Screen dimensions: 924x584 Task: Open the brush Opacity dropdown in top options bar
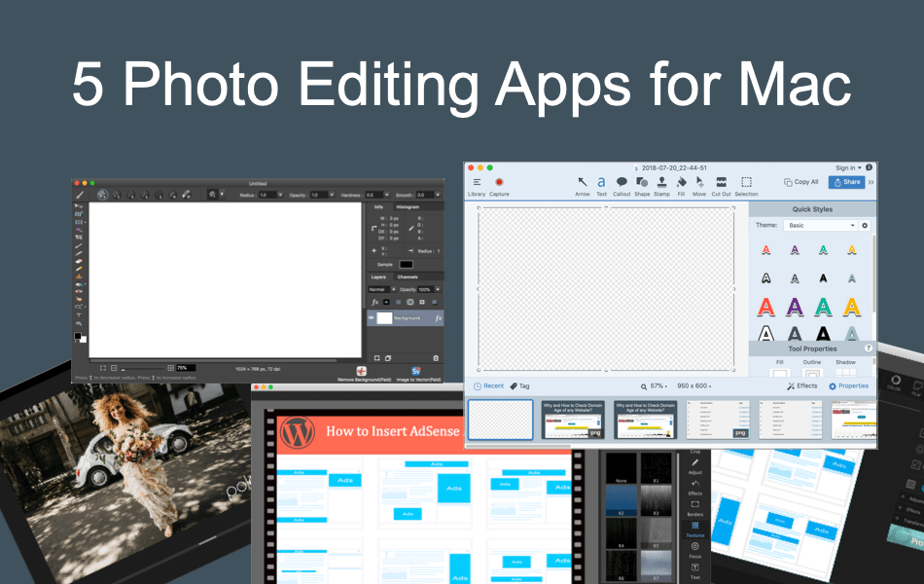tap(332, 195)
